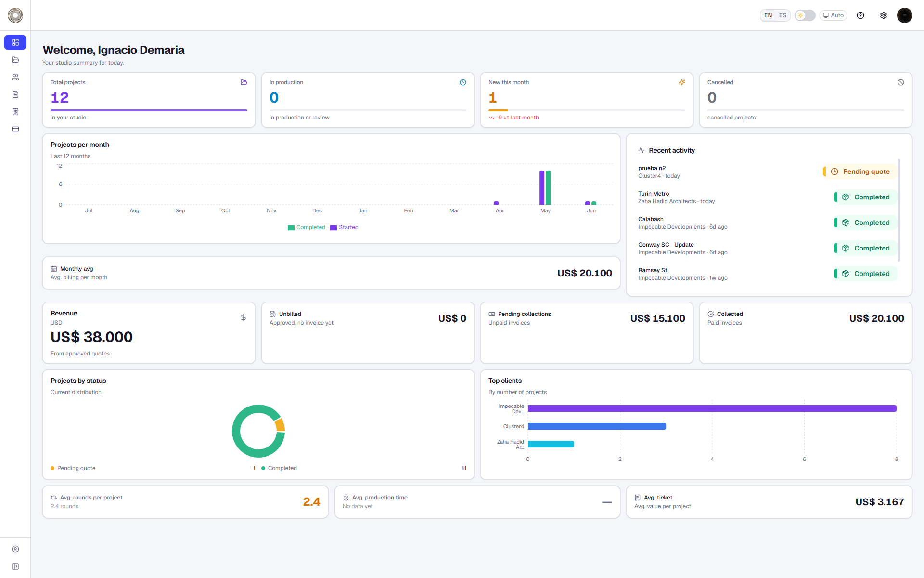Open the payments card icon in sidebar

tap(15, 129)
